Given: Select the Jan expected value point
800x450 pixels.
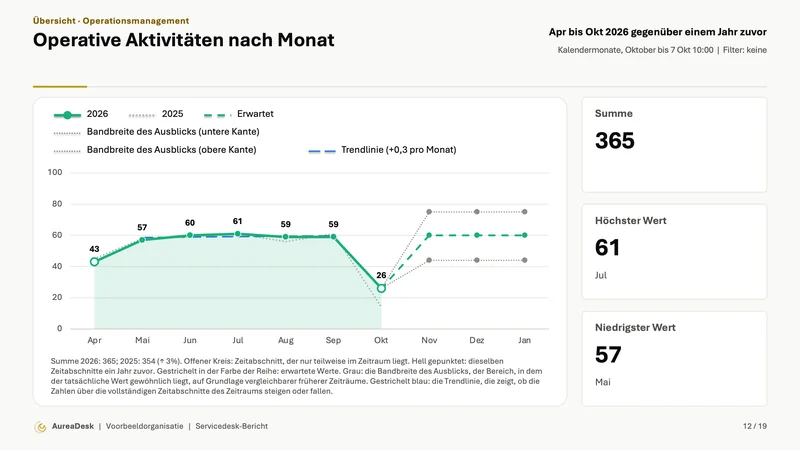Looking at the screenshot, I should click(x=524, y=235).
